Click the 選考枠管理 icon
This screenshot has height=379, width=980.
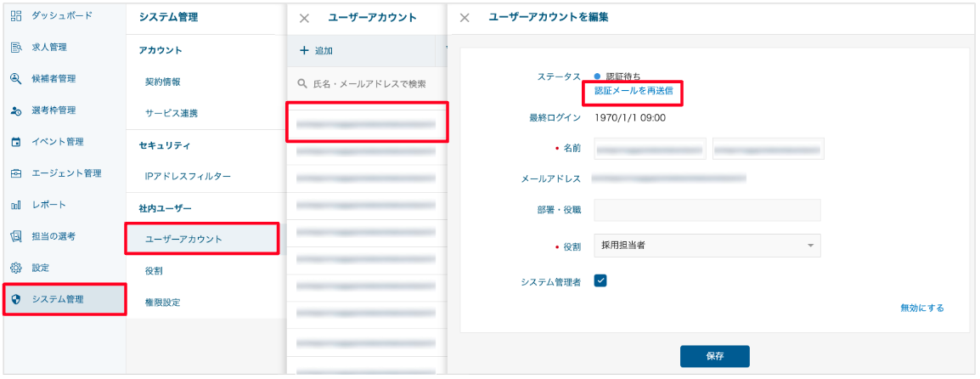tap(16, 110)
